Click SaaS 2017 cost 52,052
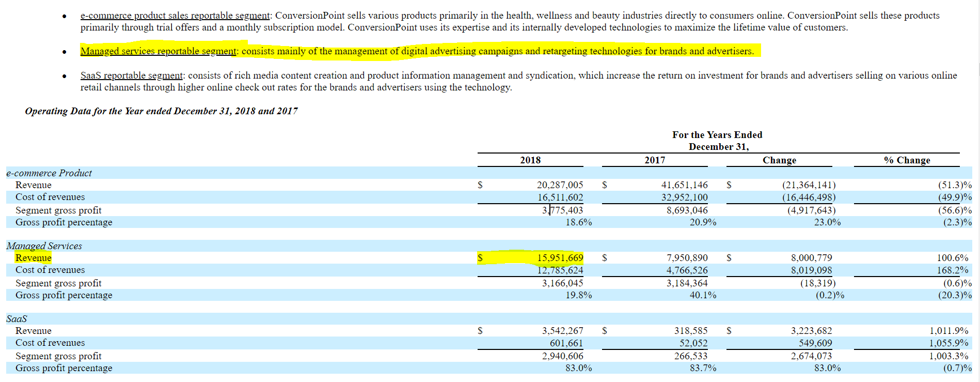Image resolution: width=980 pixels, height=382 pixels. click(x=693, y=343)
